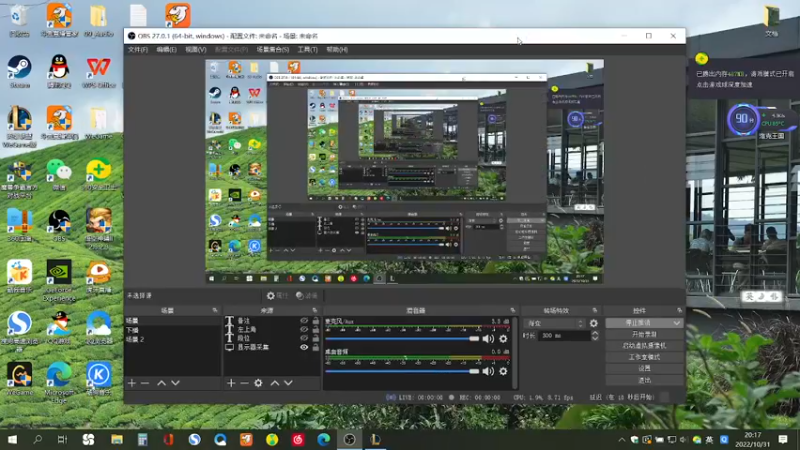Image resolution: width=800 pixels, height=450 pixels.
Task: Pop out the 来源 dock panel icon
Action: point(314,310)
